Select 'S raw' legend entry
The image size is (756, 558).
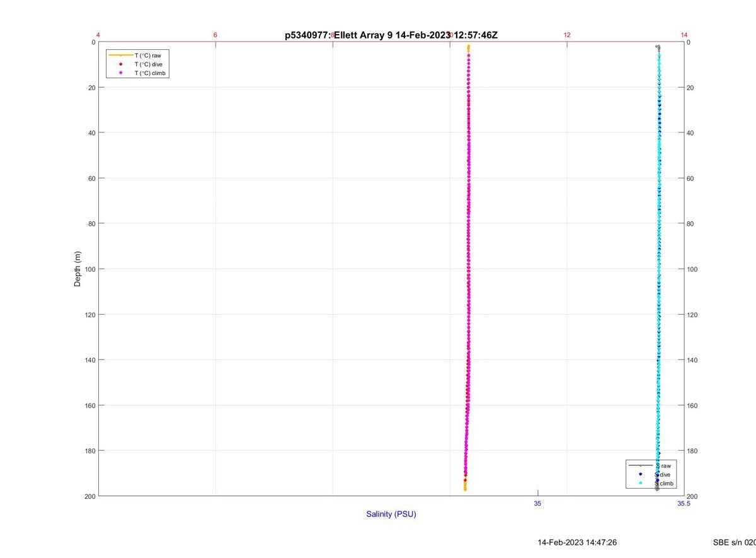click(663, 465)
